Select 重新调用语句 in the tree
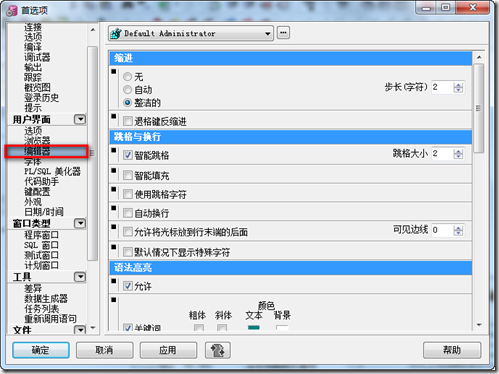The height and width of the screenshot is (374, 499). (x=50, y=319)
